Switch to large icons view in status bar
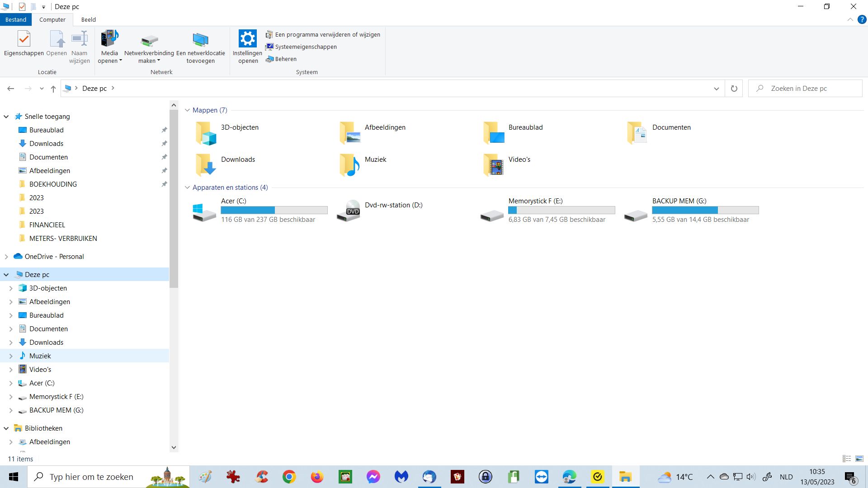The image size is (868, 488). click(x=859, y=459)
